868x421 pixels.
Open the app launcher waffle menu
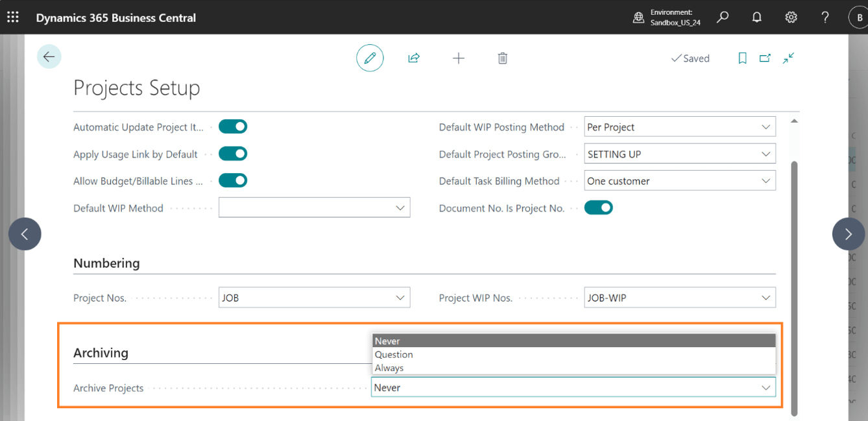[x=12, y=18]
